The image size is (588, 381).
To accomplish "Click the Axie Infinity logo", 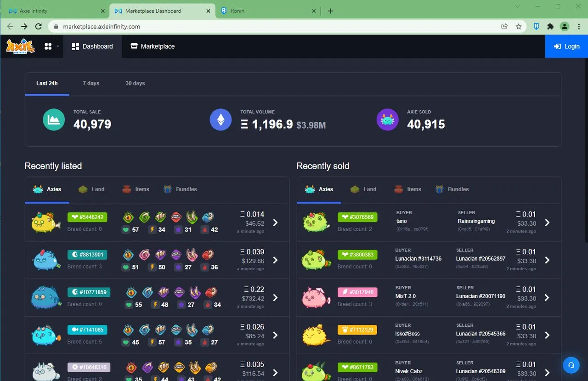I will 20,46.
